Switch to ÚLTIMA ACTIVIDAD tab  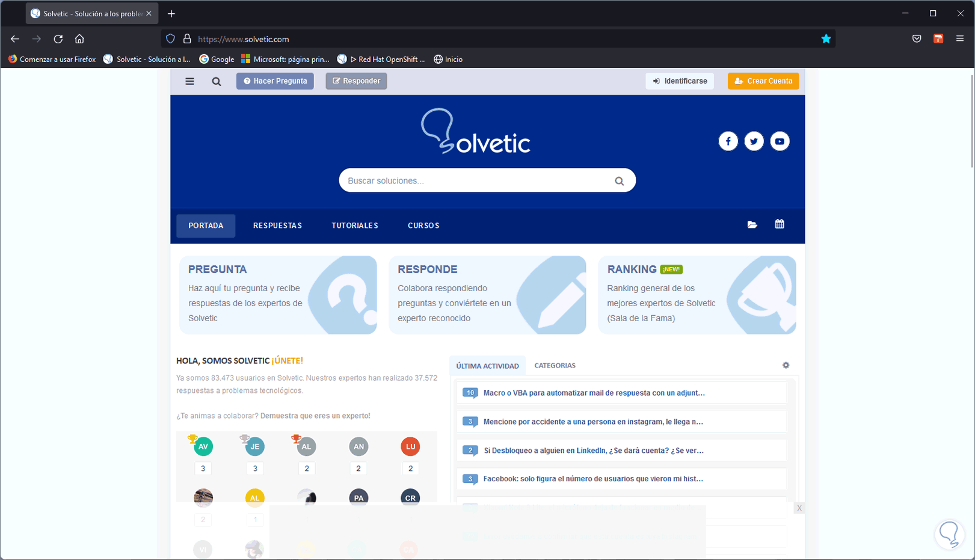pyautogui.click(x=487, y=366)
